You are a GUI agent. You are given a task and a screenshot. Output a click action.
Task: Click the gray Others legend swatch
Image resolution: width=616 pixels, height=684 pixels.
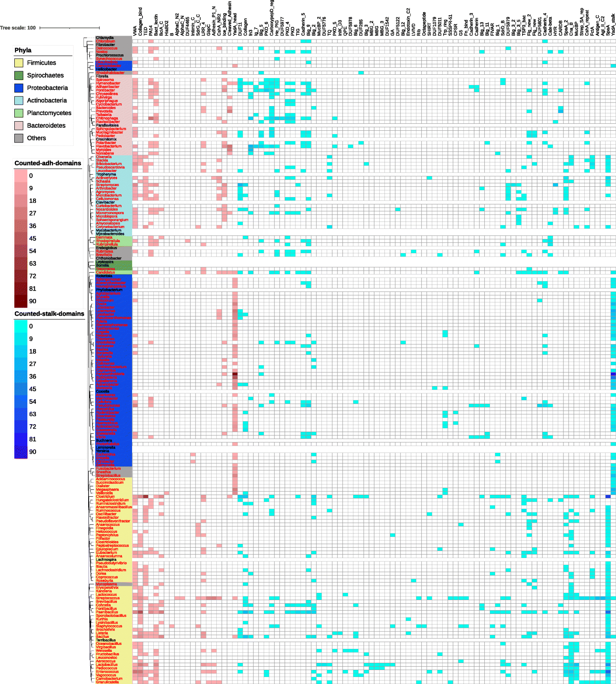click(x=19, y=138)
